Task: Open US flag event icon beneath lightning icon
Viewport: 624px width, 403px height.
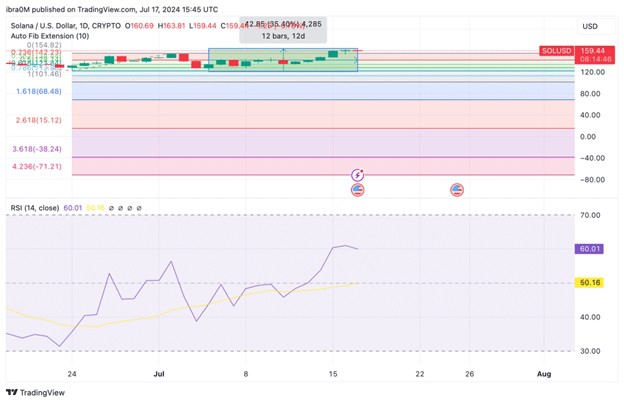Action: tap(357, 190)
